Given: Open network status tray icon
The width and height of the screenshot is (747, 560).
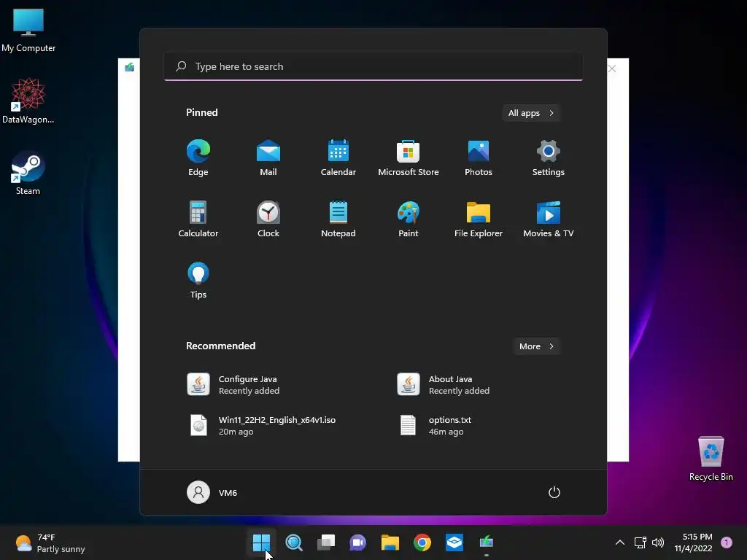Looking at the screenshot, I should 640,542.
